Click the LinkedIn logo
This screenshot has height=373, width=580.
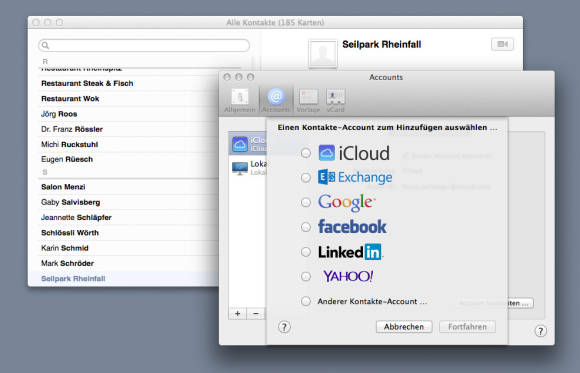pos(350,252)
